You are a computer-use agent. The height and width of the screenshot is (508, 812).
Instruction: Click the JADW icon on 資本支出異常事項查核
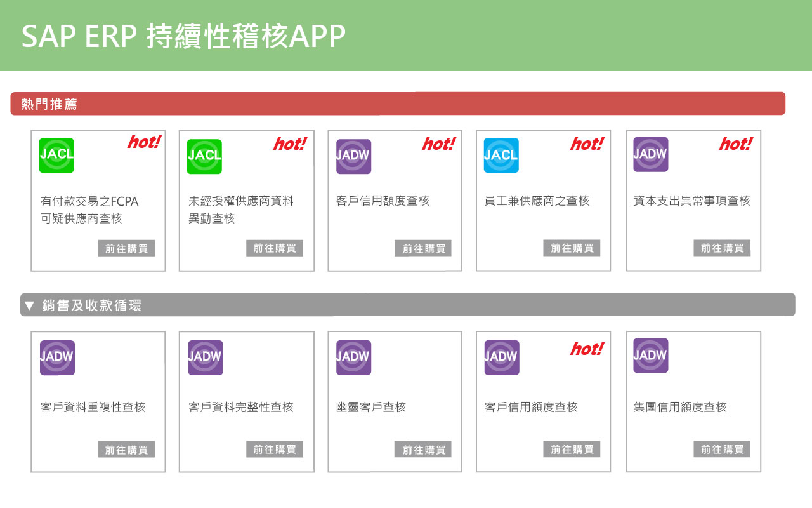tap(650, 154)
